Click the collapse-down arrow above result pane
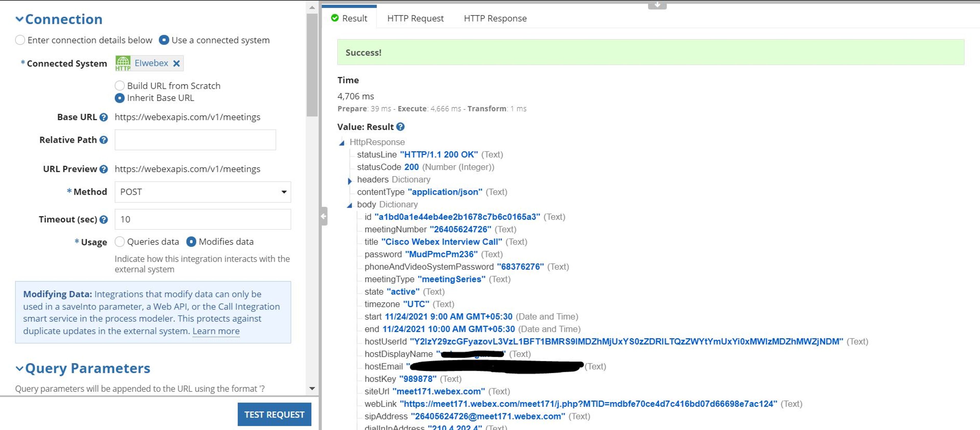This screenshot has height=430, width=980. (657, 5)
